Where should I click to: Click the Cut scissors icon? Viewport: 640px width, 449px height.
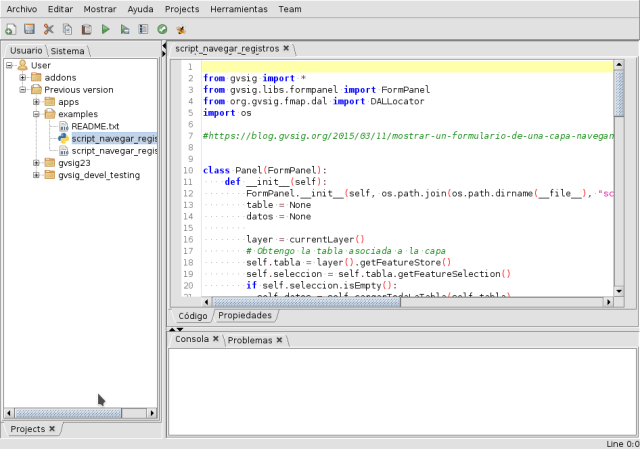click(x=48, y=30)
